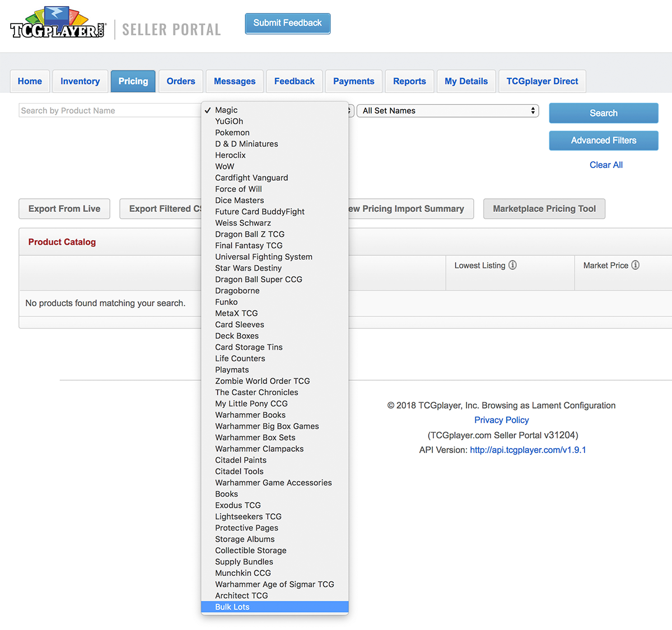This screenshot has height=630, width=672.
Task: Click the Market Price info icon
Action: [635, 265]
